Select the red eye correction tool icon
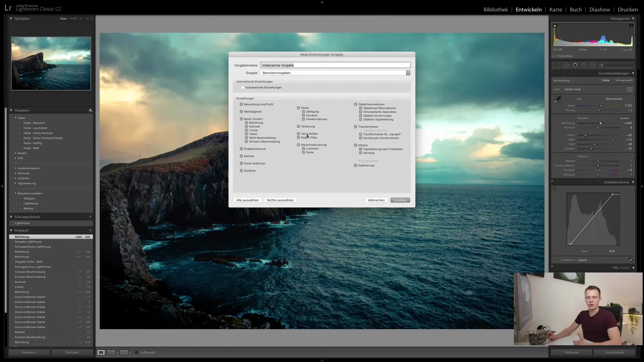Image resolution: width=644 pixels, height=362 pixels. point(575,65)
